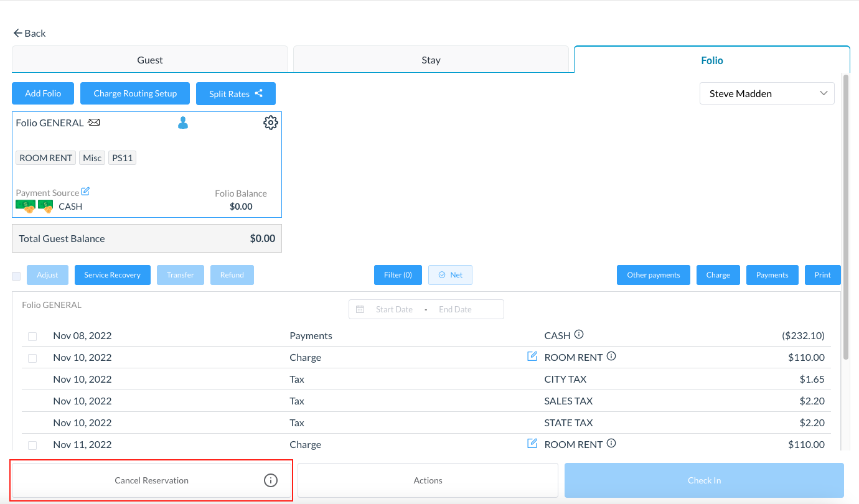The height and width of the screenshot is (504, 859).
Task: Click the Cancel Reservation info icon
Action: 270,480
